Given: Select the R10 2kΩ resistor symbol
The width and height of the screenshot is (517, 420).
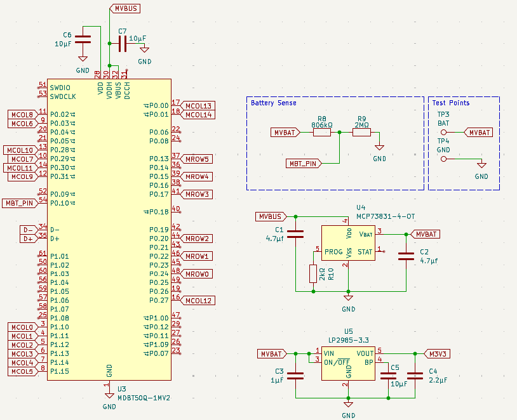Looking at the screenshot, I should point(312,273).
